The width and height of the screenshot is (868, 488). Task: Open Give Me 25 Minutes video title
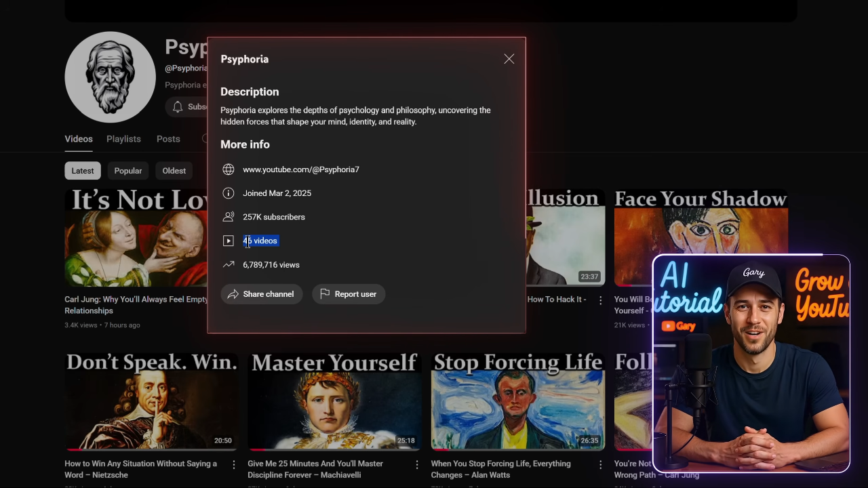(315, 469)
